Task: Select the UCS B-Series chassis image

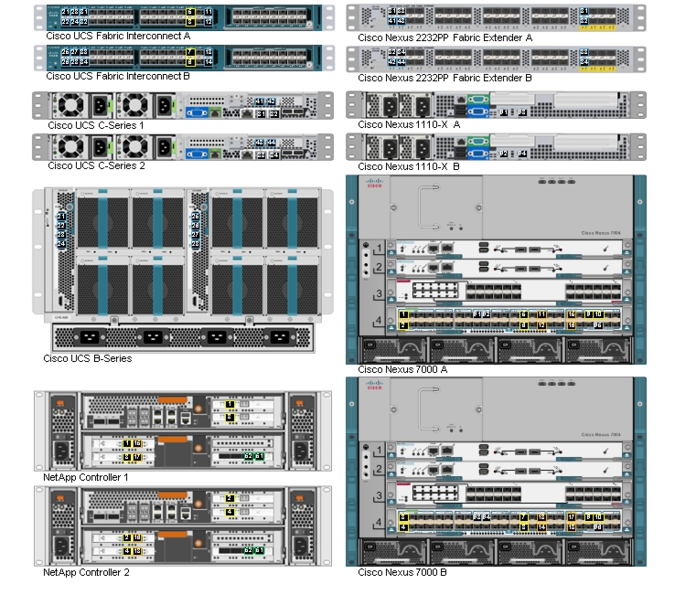Action: (183, 271)
